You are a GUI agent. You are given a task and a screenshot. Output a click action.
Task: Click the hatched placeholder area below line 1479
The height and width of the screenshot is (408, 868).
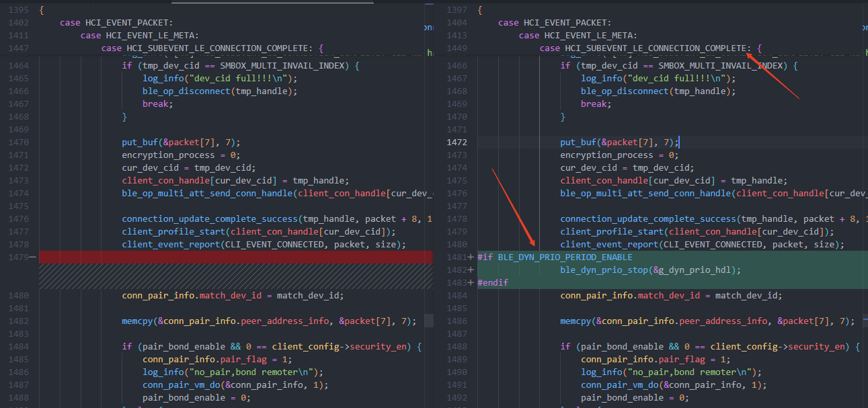pyautogui.click(x=235, y=276)
